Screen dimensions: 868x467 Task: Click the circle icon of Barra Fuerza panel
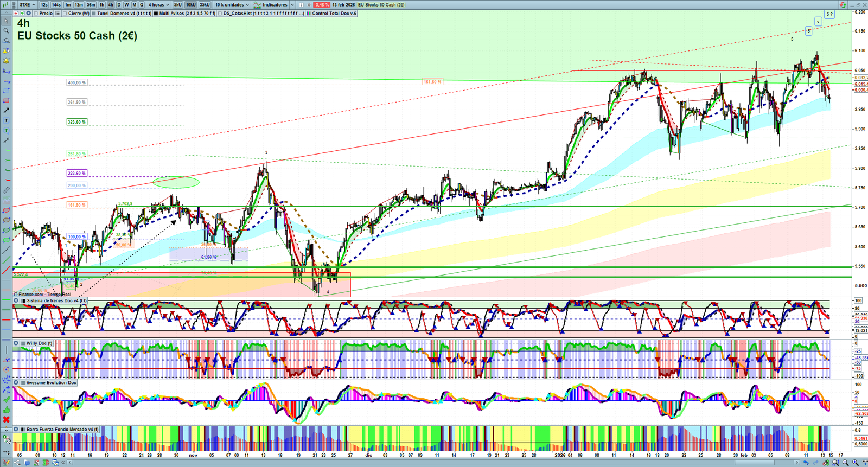[16, 429]
